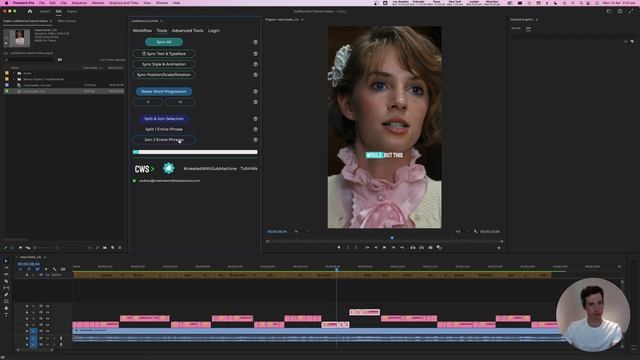
Task: Select the Razor tool
Action: point(6,281)
